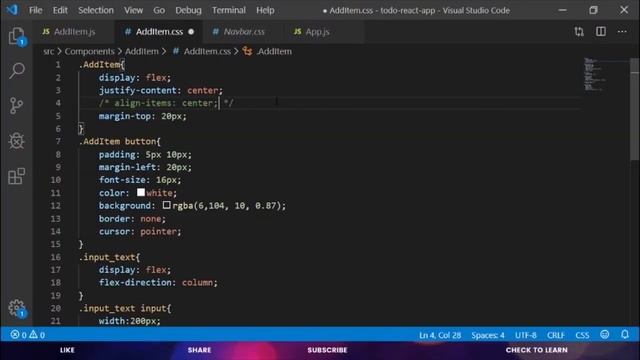Open the Explorer view in activity bar

(16, 36)
